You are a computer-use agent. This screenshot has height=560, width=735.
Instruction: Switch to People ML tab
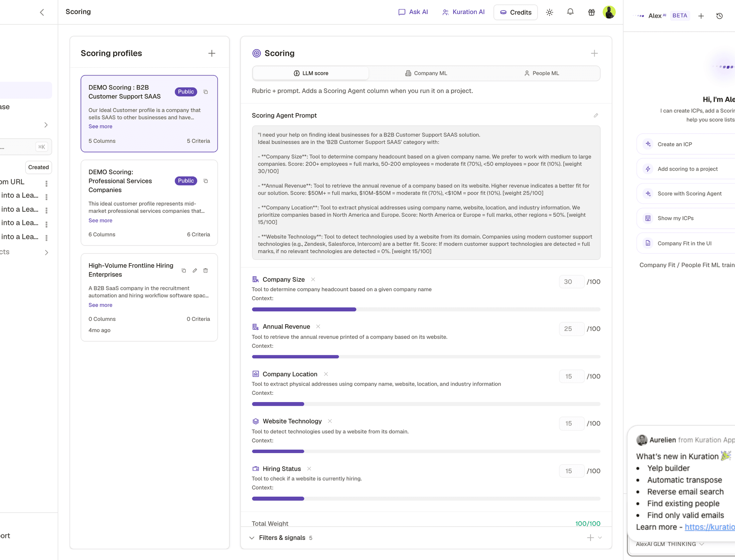coord(542,73)
